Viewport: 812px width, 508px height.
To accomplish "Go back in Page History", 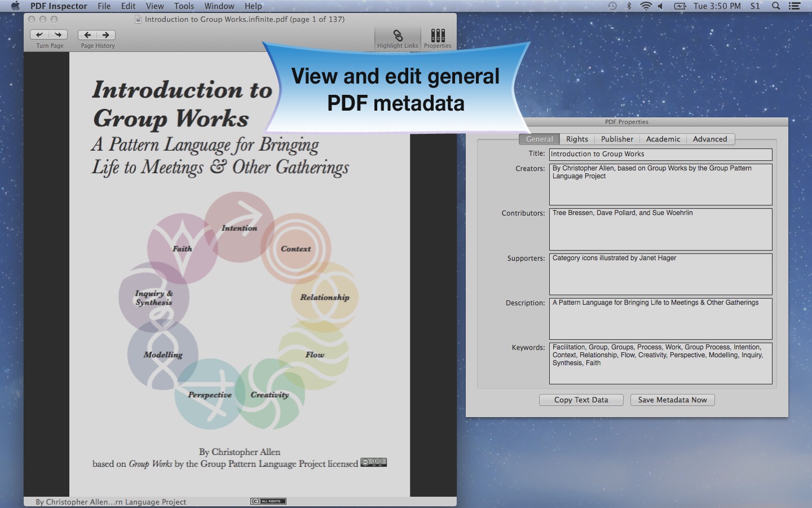I will point(87,34).
